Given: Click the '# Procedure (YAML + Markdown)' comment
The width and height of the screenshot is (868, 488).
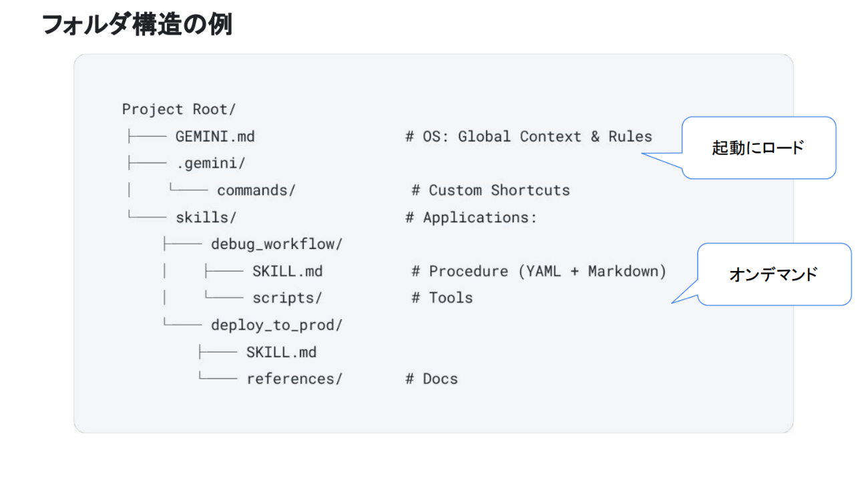Looking at the screenshot, I should pos(539,271).
